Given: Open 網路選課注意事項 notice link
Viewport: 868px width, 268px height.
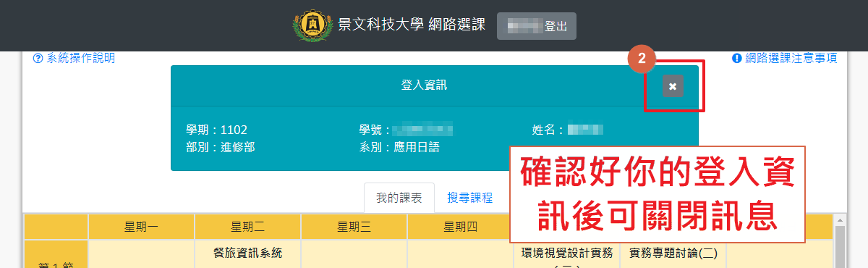Looking at the screenshot, I should point(784,59).
